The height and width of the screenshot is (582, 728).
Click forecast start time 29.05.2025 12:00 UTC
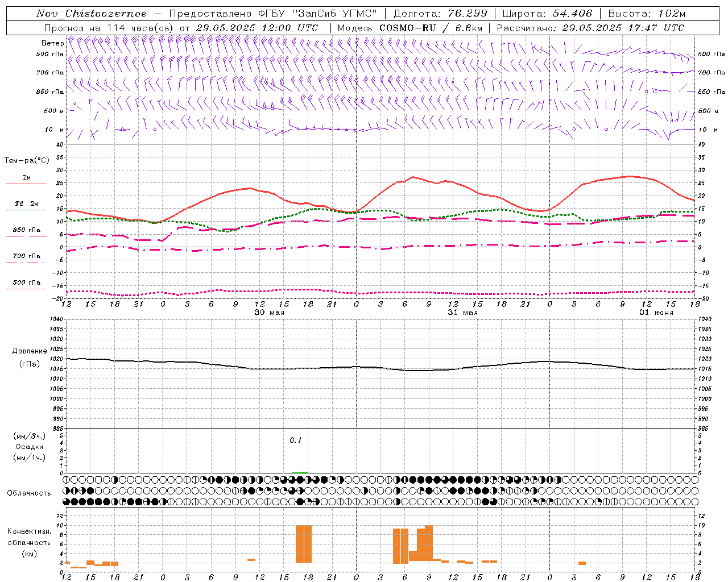tap(257, 28)
